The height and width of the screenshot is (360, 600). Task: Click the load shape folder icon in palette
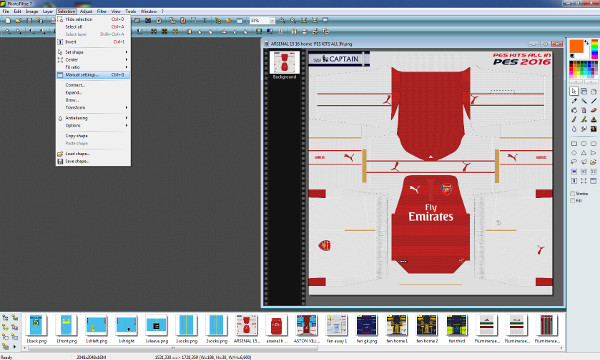pyautogui.click(x=593, y=162)
